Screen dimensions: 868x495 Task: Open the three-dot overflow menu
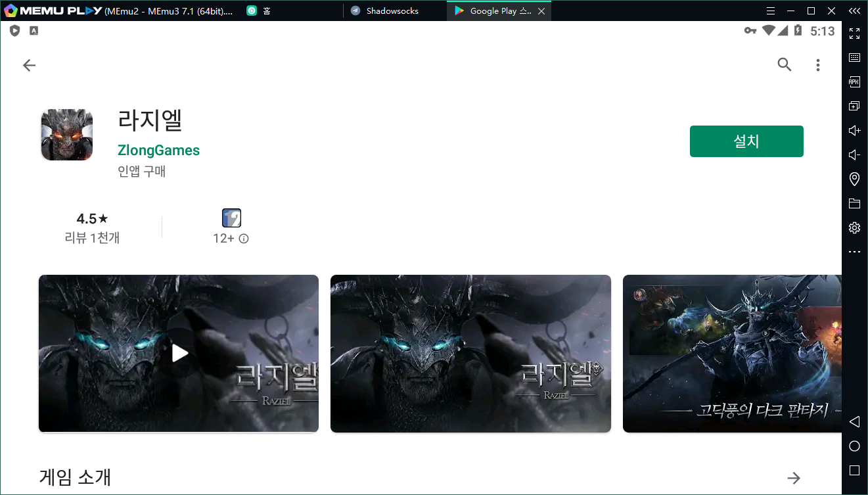817,65
